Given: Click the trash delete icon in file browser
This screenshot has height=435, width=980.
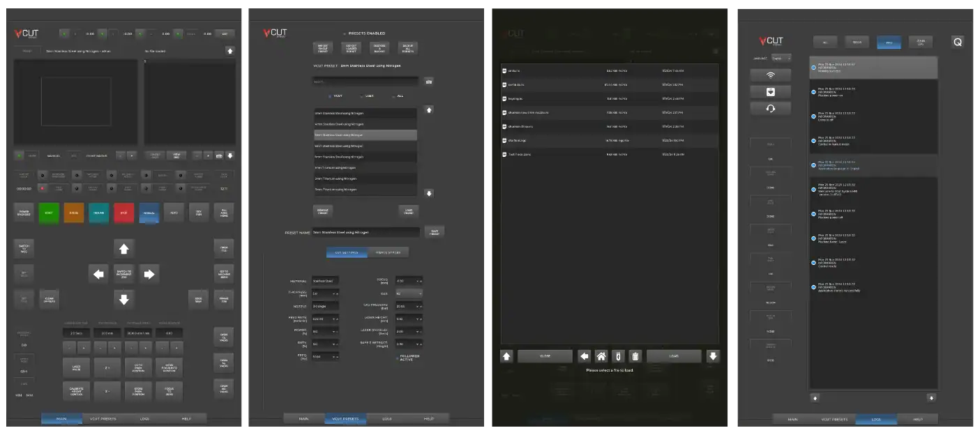Looking at the screenshot, I should click(635, 356).
